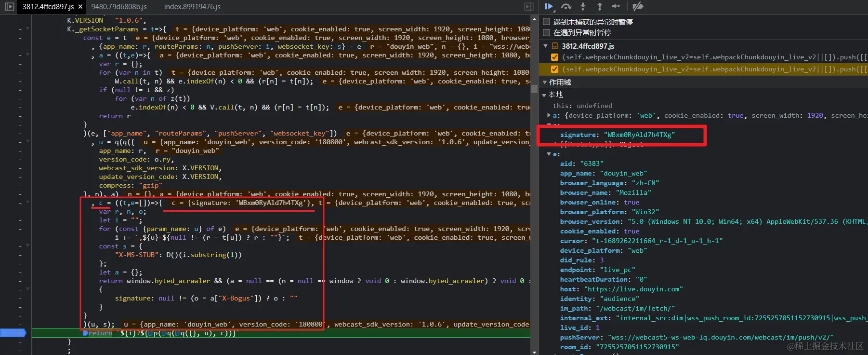Click the browser_language "zh-CN" property
The width and height of the screenshot is (868, 355).
coord(609,183)
